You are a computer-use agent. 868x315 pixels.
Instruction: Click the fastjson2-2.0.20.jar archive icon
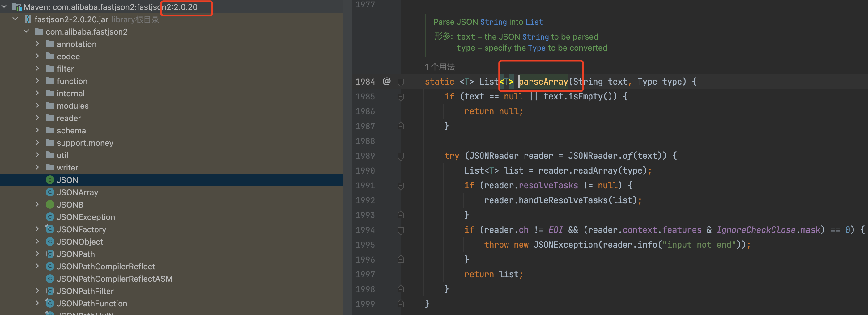click(28, 19)
